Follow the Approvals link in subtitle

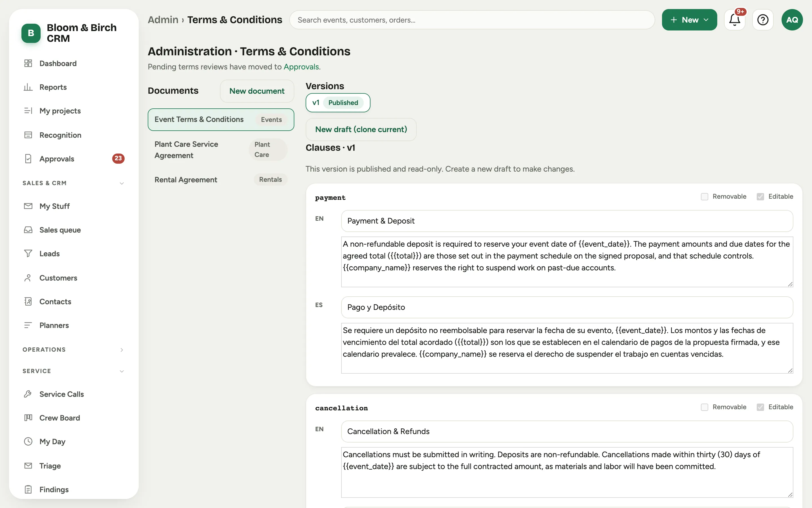tap(301, 67)
